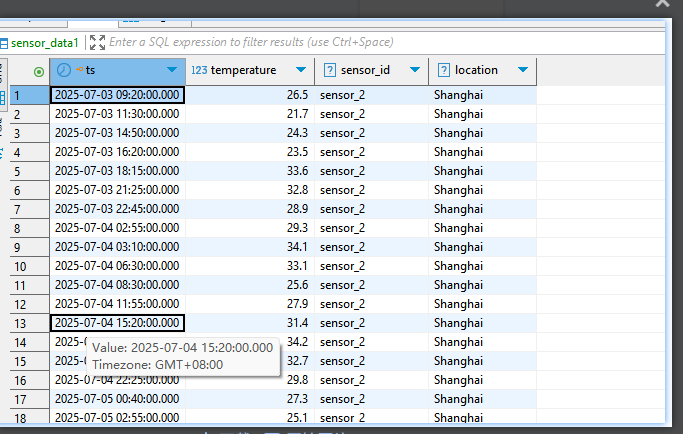Viewport: 683px width, 434px height.
Task: Click the type icon beside location header
Action: point(441,70)
